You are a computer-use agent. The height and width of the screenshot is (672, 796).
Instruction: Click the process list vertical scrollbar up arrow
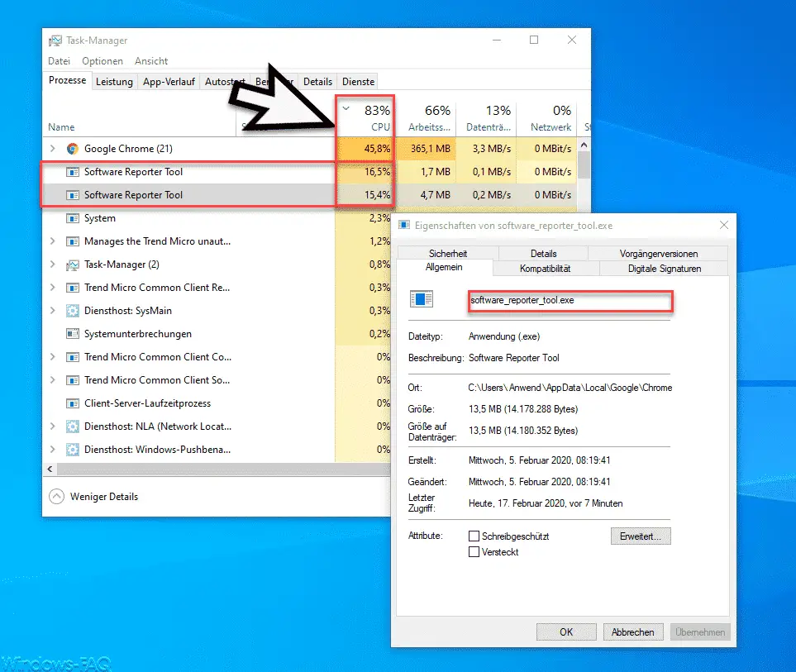[584, 145]
